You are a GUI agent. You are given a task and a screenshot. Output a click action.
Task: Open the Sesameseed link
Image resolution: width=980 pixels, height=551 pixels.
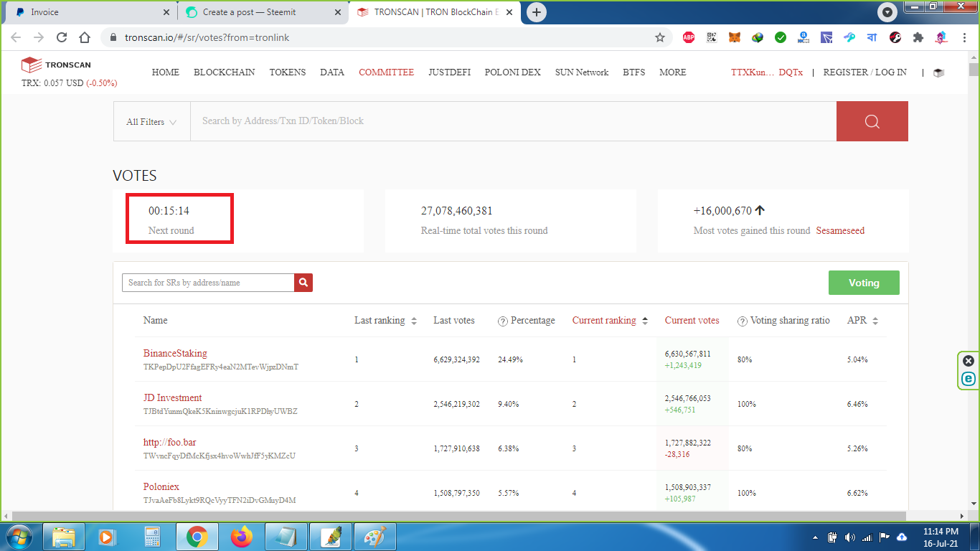[840, 231]
